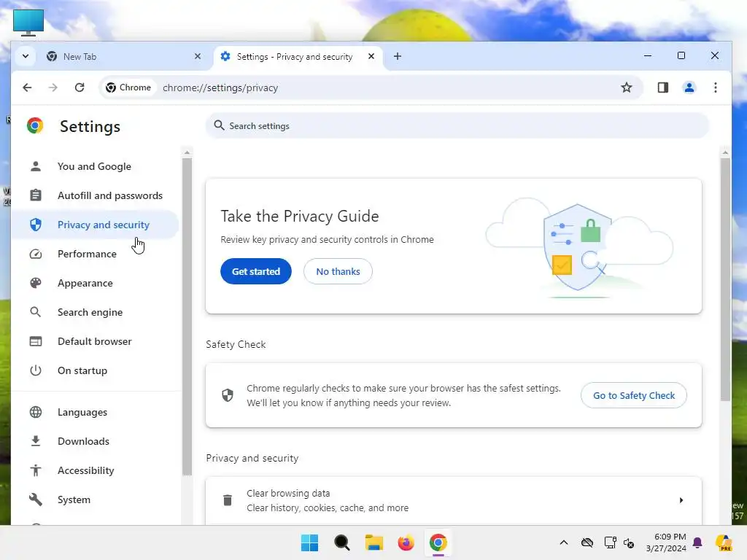The width and height of the screenshot is (747, 560).
Task: Show hidden system tray icons
Action: pyautogui.click(x=564, y=542)
